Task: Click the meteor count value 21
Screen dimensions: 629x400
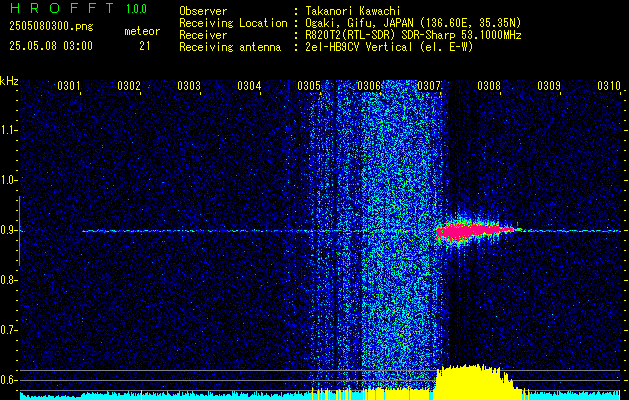Action: [x=145, y=46]
